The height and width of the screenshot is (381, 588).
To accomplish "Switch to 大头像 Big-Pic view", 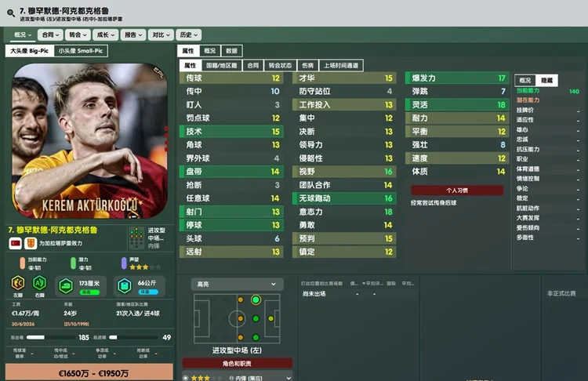I will [x=30, y=51].
